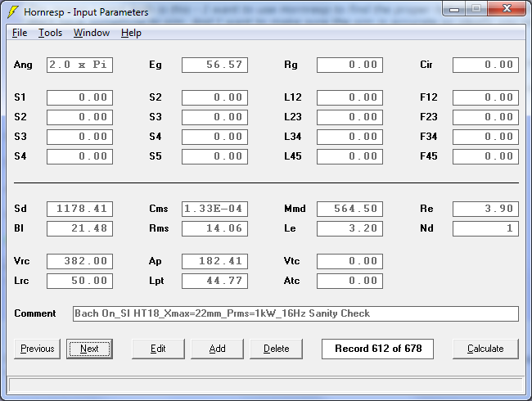Click the F23 input field

click(485, 117)
